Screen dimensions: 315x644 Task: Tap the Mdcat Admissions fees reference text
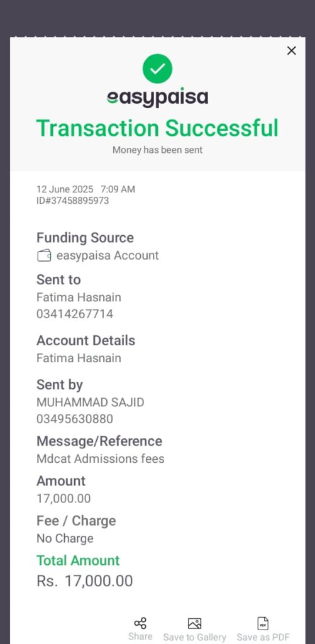click(101, 458)
